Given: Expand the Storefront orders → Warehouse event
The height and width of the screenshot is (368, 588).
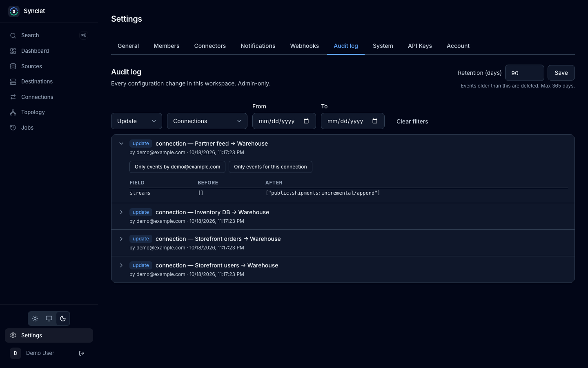Looking at the screenshot, I should [121, 239].
